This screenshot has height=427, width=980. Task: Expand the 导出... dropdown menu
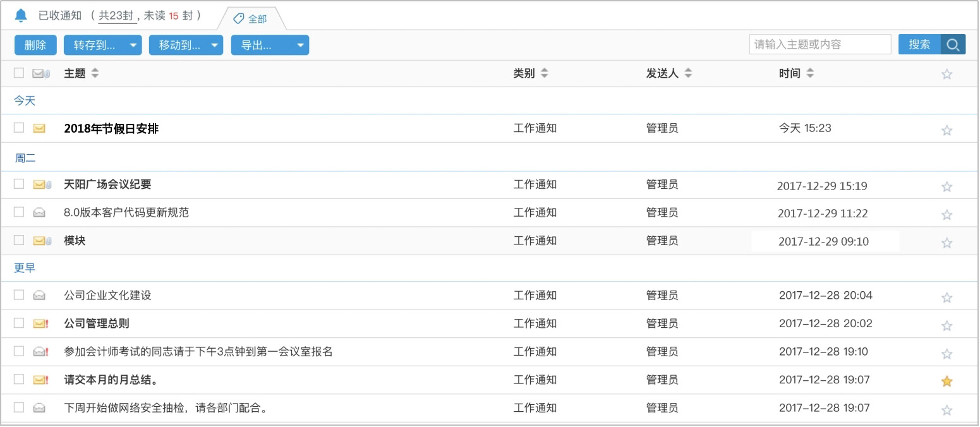301,45
